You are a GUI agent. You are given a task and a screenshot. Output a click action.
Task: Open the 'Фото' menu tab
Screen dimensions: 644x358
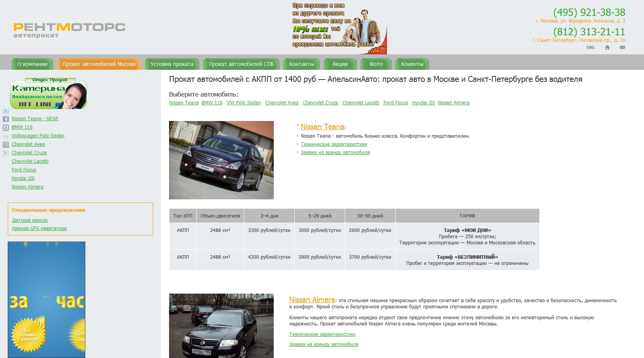[376, 64]
